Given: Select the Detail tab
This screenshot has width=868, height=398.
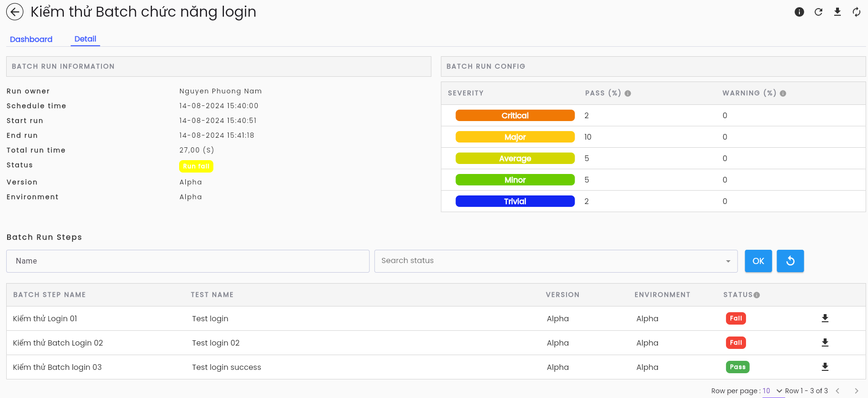Looking at the screenshot, I should [x=85, y=39].
